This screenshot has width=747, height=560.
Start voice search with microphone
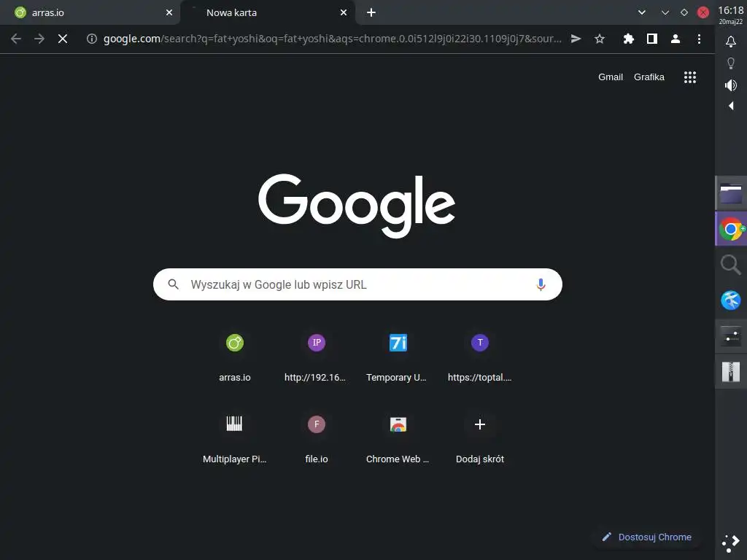[x=541, y=284]
